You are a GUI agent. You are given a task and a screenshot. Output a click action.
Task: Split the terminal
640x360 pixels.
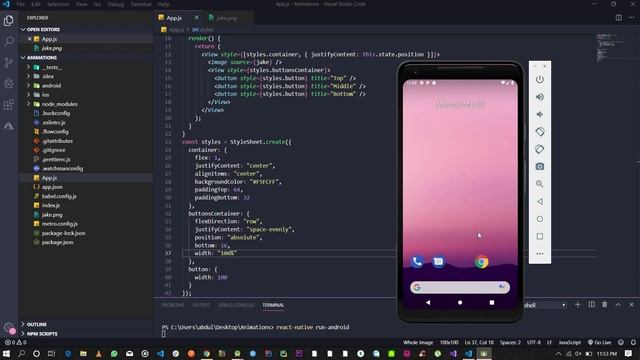[591, 305]
